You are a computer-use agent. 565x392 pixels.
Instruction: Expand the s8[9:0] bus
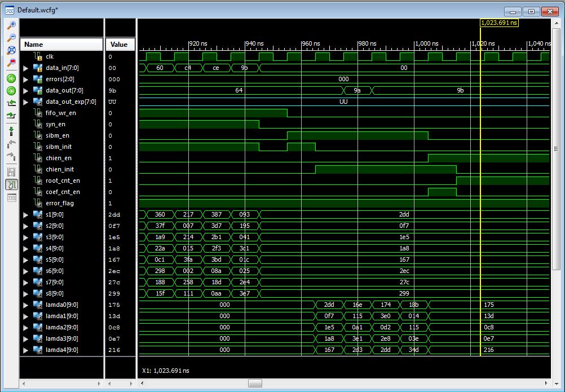(25, 294)
